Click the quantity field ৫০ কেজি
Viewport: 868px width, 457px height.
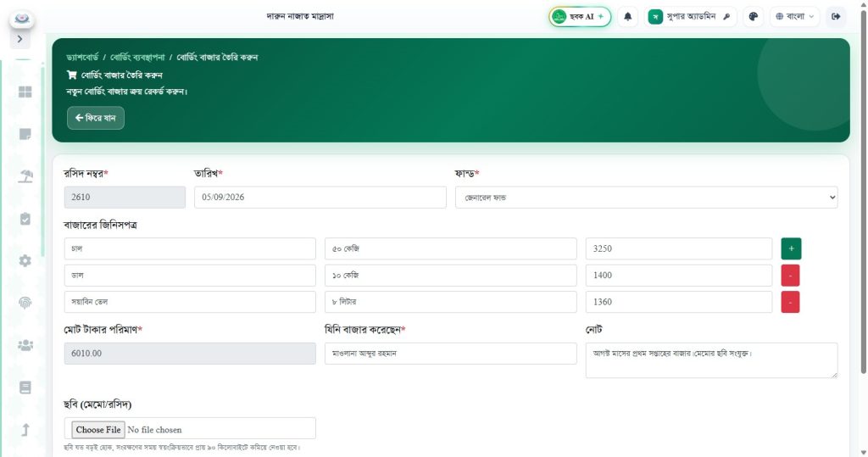(x=451, y=248)
